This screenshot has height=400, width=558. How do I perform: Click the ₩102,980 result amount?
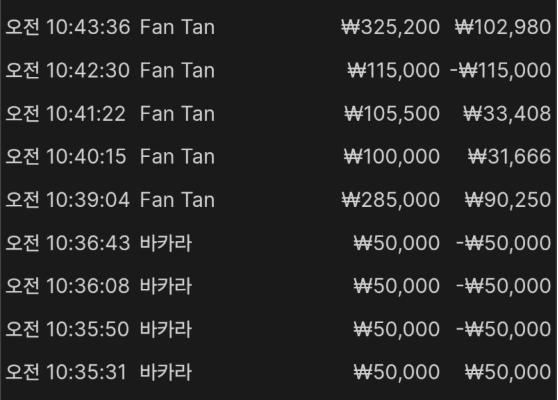coord(503,27)
